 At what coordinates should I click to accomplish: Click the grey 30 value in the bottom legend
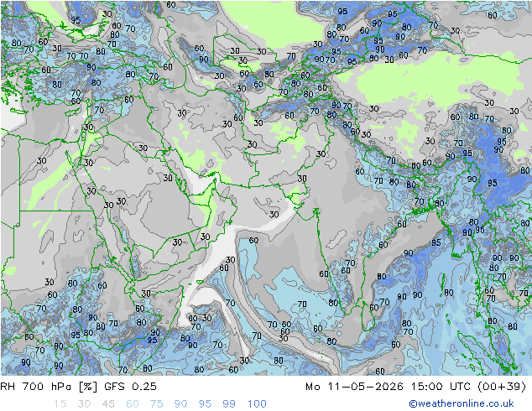(x=84, y=404)
